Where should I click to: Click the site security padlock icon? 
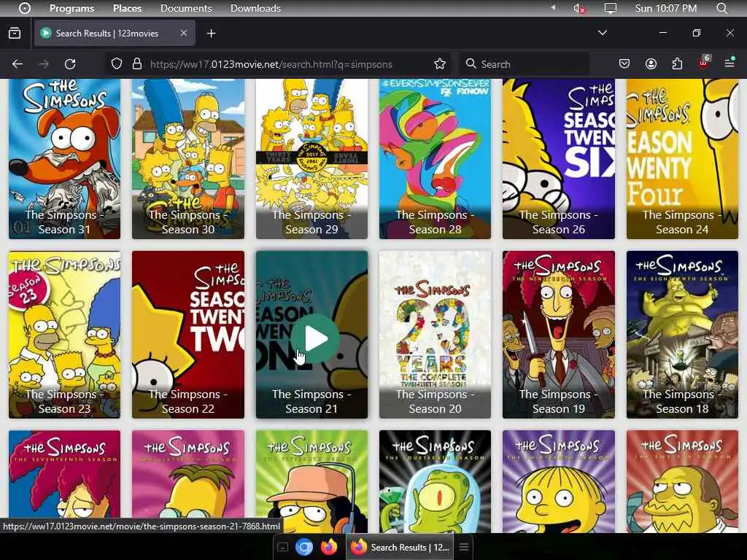point(137,64)
